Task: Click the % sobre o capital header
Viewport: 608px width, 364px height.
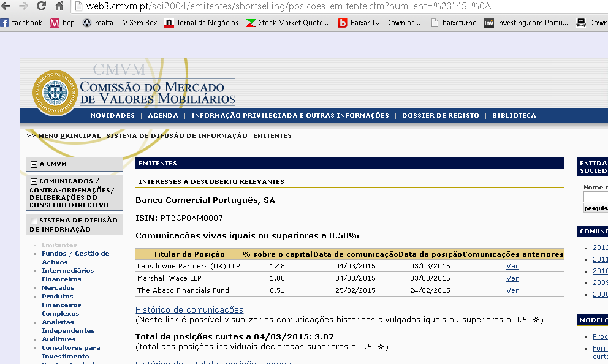Action: (x=277, y=254)
